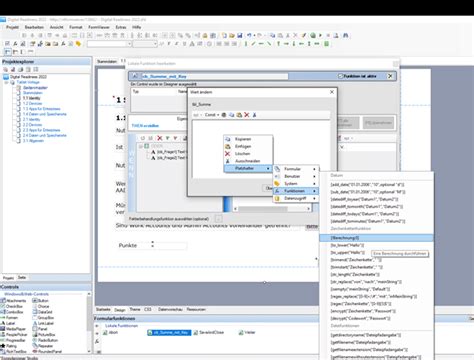474x360 pixels.
Task: Select the DataGrid control in Controls panel
Action: tap(43, 312)
